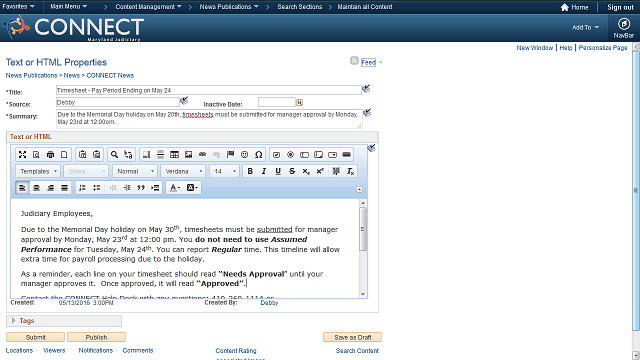Insert a special character (Omega)
Screen dimensions: 640x360
tap(258, 155)
